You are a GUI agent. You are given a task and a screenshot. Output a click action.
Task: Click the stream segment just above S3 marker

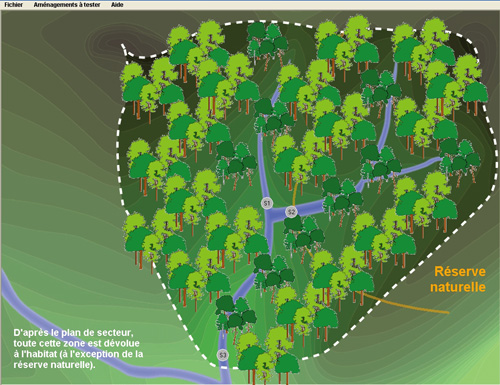[x=223, y=339]
